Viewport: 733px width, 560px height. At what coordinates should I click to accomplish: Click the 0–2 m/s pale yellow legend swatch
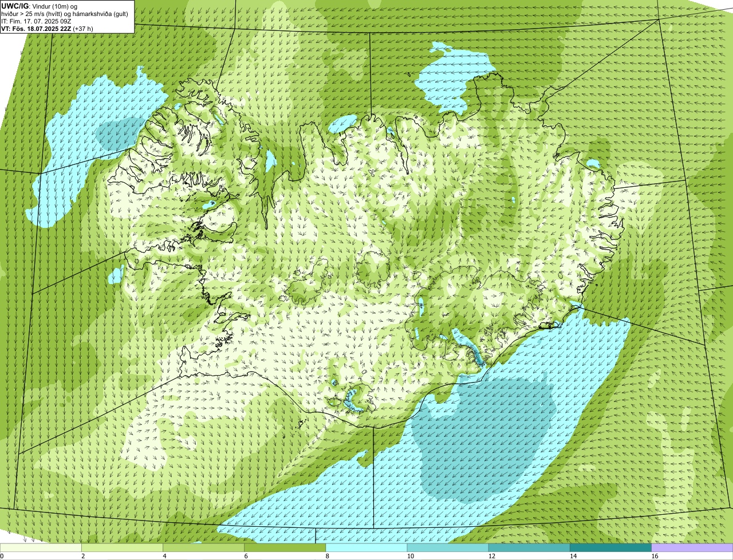41,547
